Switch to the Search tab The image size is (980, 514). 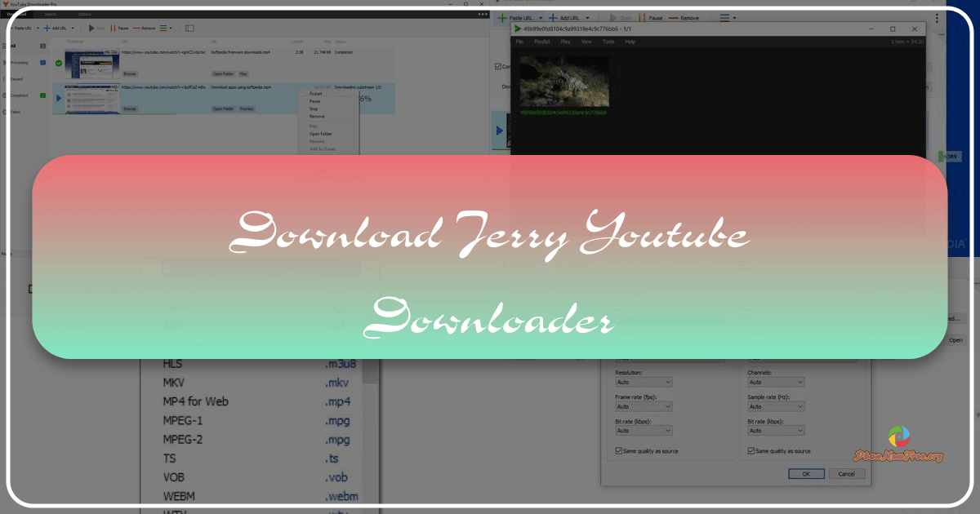pos(50,14)
